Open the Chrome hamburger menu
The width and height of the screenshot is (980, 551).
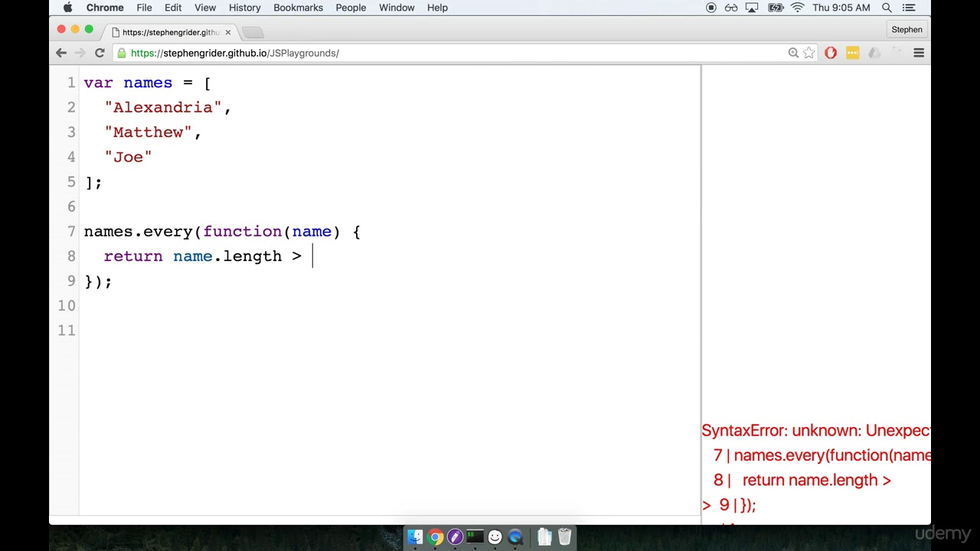click(919, 53)
